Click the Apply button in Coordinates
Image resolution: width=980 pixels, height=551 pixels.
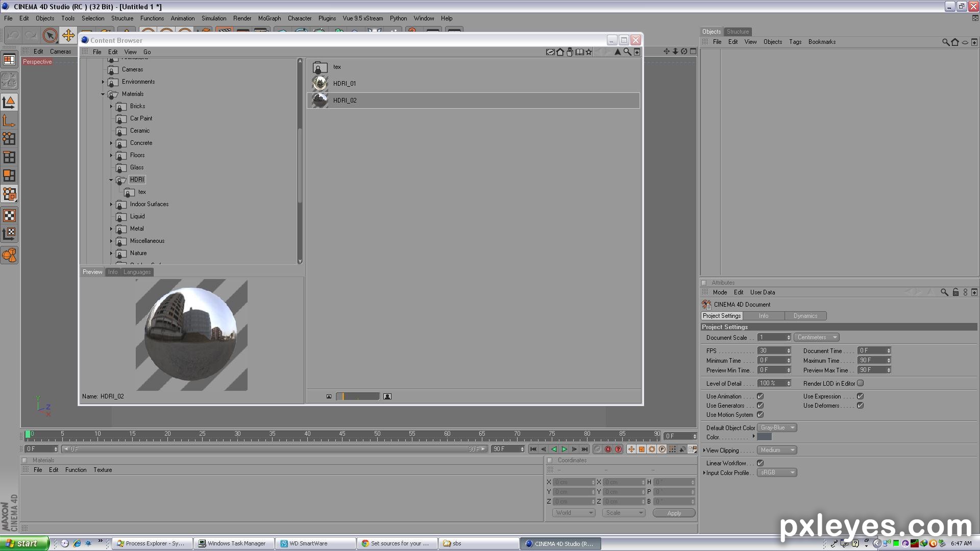tap(674, 513)
